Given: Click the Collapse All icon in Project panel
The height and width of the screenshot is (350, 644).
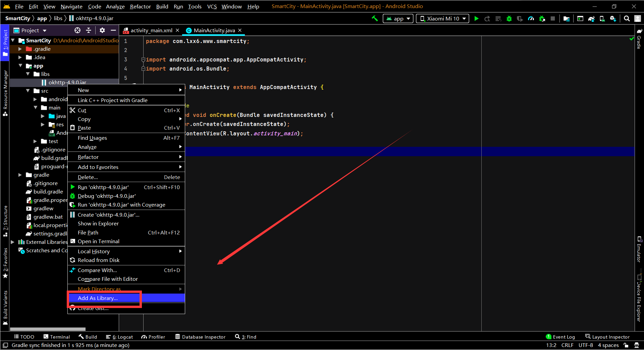Looking at the screenshot, I should (89, 30).
